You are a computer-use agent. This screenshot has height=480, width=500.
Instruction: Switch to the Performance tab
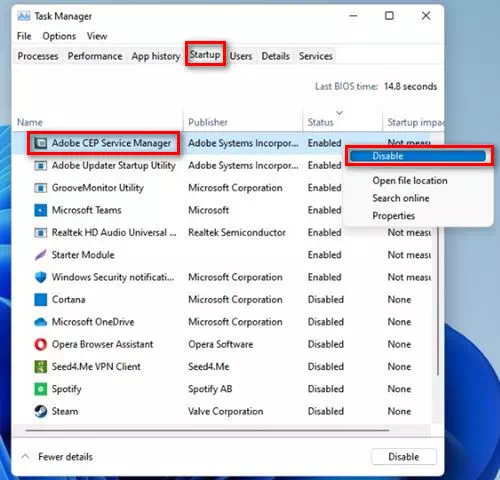tap(95, 56)
